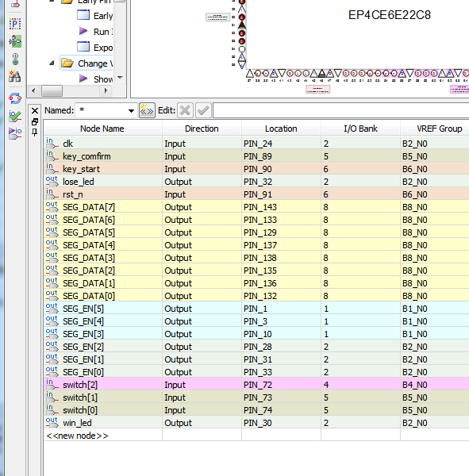Click the I/O assignment check icon
This screenshot has height=476, width=469.
tap(15, 116)
